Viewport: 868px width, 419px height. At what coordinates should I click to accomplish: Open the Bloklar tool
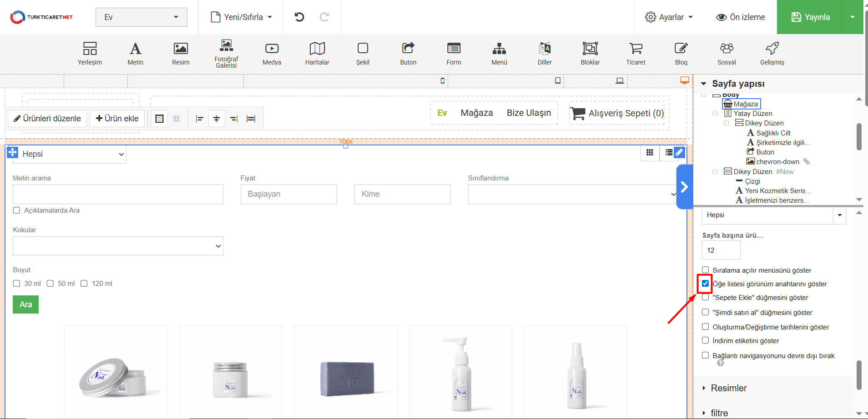(590, 53)
